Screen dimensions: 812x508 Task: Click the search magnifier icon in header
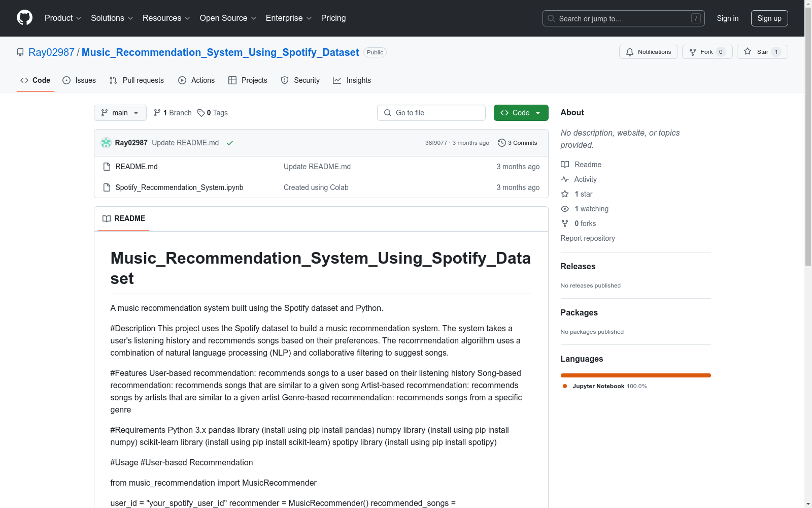click(x=551, y=18)
